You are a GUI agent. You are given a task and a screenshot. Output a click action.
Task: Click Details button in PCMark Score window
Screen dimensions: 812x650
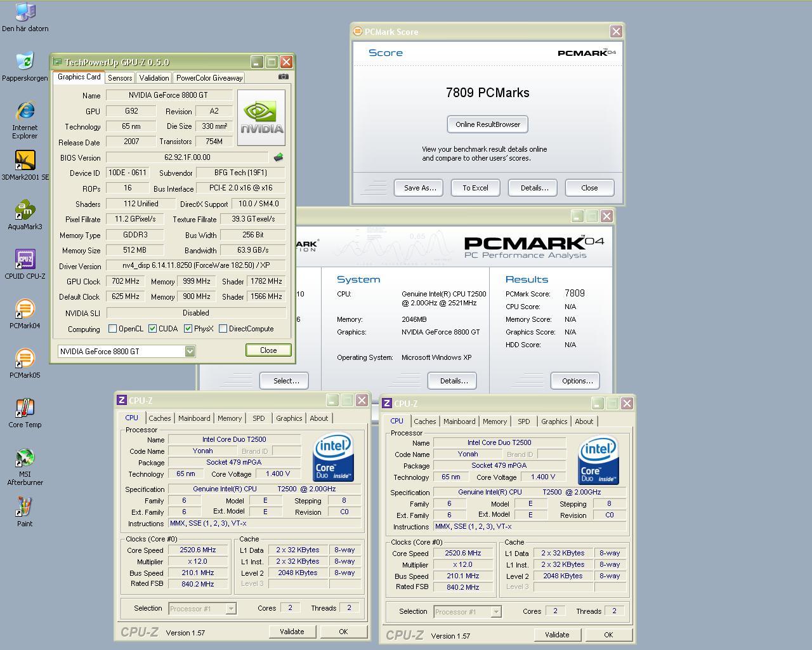tap(534, 188)
